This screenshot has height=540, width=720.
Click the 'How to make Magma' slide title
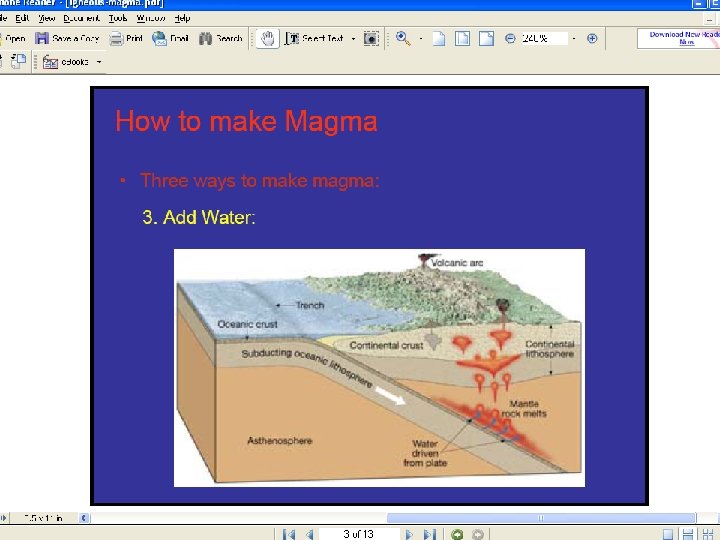pyautogui.click(x=246, y=122)
